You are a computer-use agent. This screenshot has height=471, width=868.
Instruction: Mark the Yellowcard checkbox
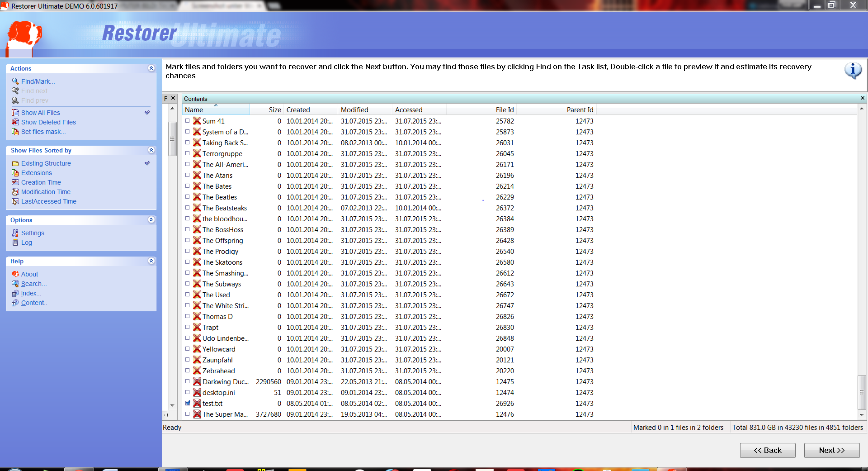pyautogui.click(x=188, y=349)
